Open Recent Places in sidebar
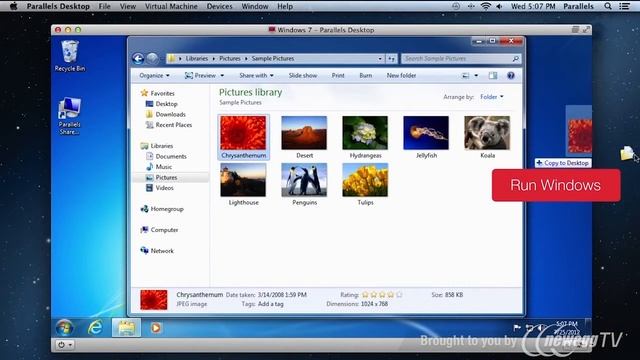Image resolution: width=640 pixels, height=360 pixels. click(173, 125)
